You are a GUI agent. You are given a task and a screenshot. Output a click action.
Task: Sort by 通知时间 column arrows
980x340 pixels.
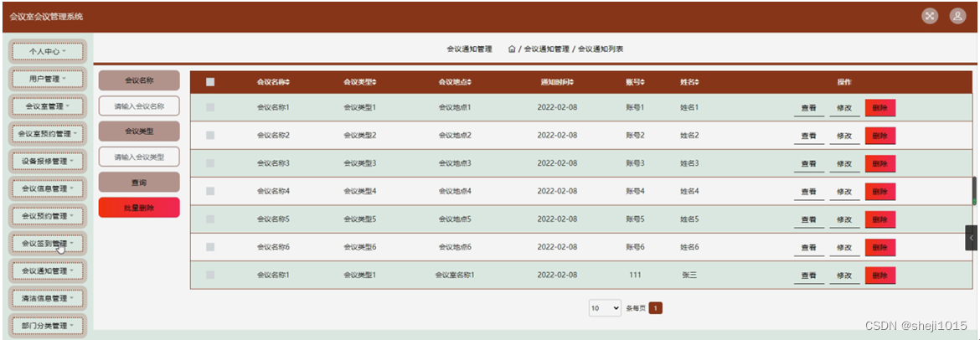coord(571,82)
